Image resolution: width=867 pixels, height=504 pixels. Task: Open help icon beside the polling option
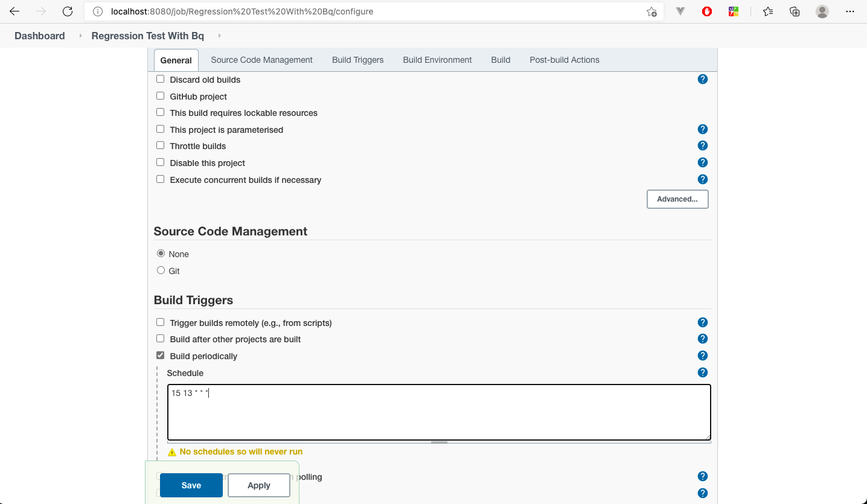coord(703,476)
